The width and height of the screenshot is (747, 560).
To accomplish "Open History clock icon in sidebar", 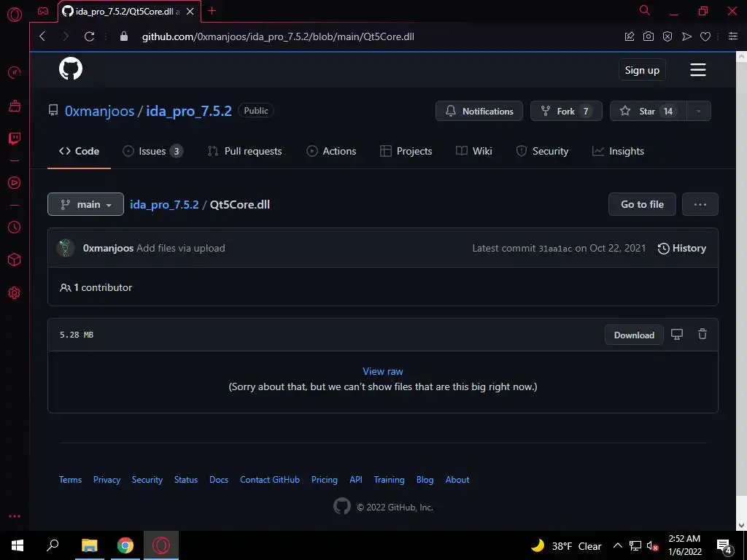I will (15, 227).
